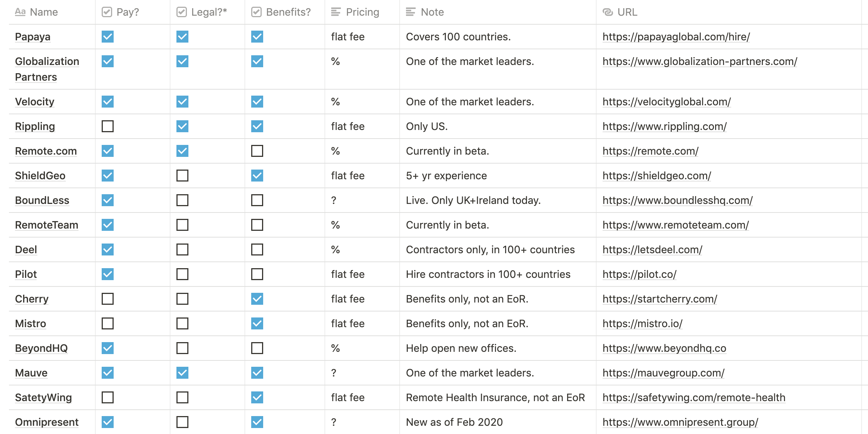
Task: Select the ShieldGeo pricing cell
Action: tap(348, 176)
